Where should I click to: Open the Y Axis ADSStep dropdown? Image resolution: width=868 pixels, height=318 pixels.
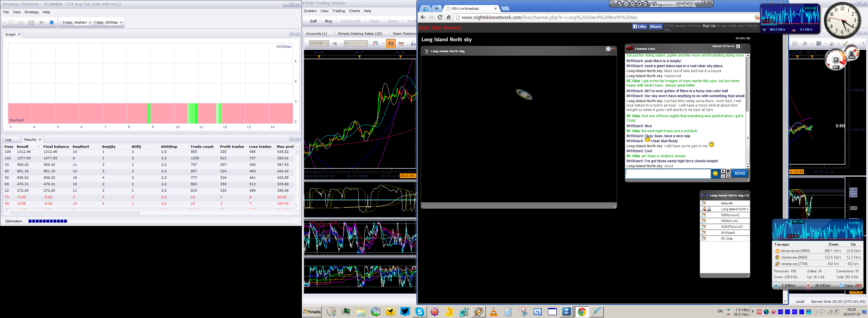114,23
